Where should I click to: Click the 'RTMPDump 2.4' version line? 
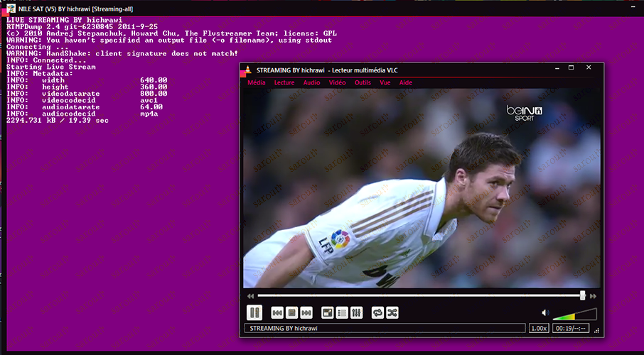(x=82, y=27)
